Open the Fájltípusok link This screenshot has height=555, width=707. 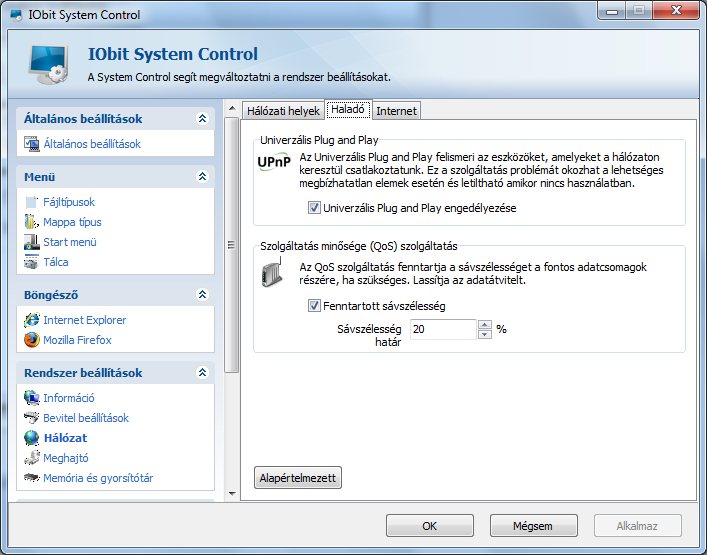coord(69,202)
